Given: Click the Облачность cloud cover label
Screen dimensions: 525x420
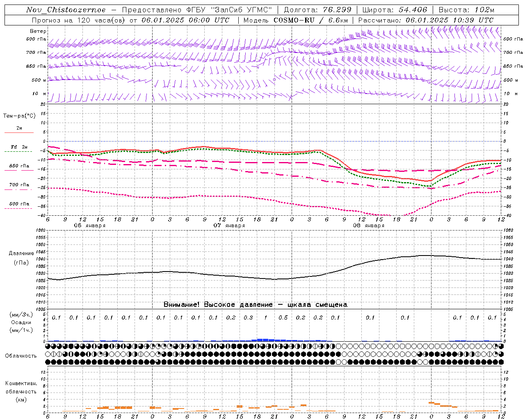Looking at the screenshot, I should (x=21, y=356).
